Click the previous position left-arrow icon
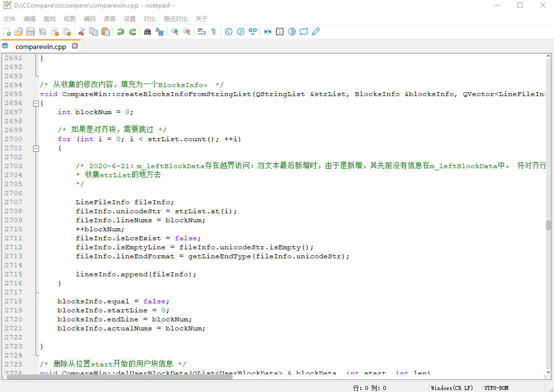The height and width of the screenshot is (392, 554). 229,32
